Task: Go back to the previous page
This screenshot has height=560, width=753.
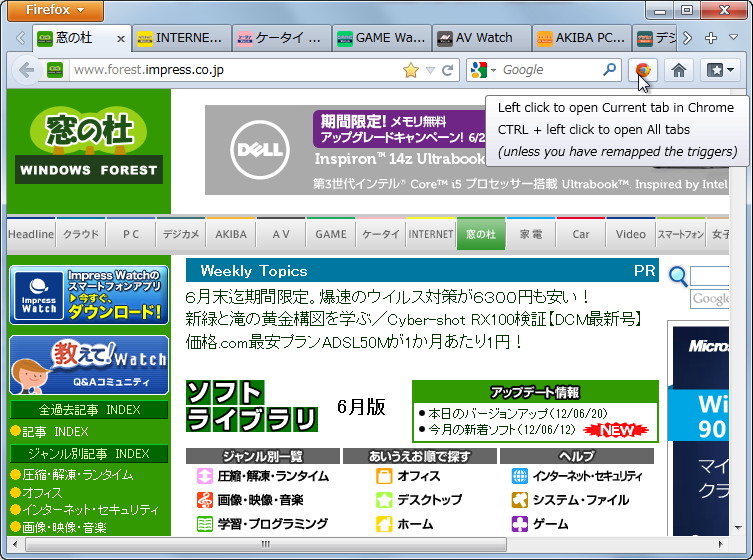Action: (26, 70)
